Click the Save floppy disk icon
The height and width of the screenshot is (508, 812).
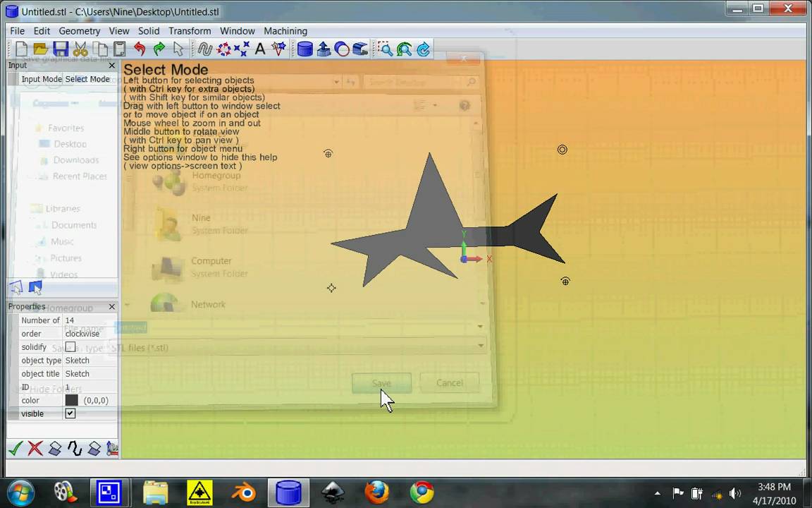click(61, 49)
